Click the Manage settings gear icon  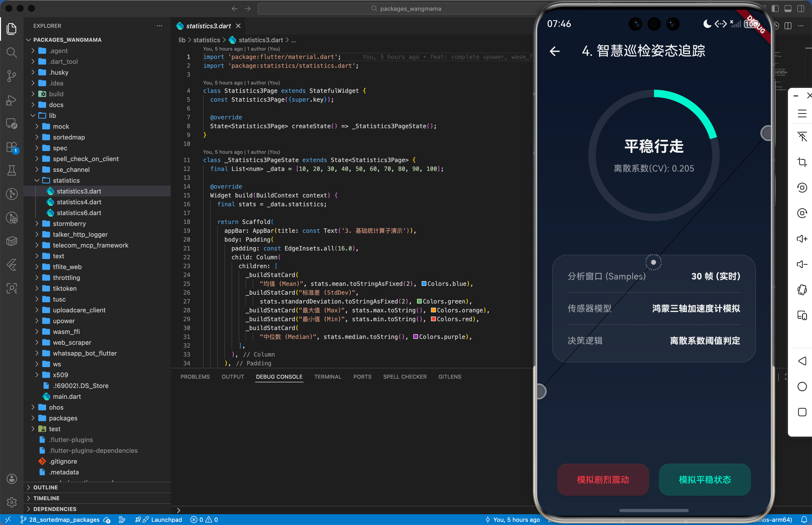[12, 502]
